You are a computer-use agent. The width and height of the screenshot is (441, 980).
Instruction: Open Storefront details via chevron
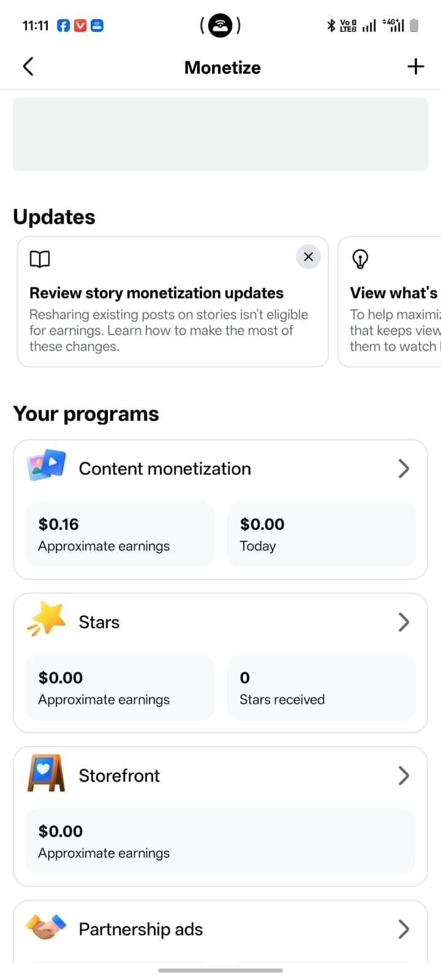(404, 775)
